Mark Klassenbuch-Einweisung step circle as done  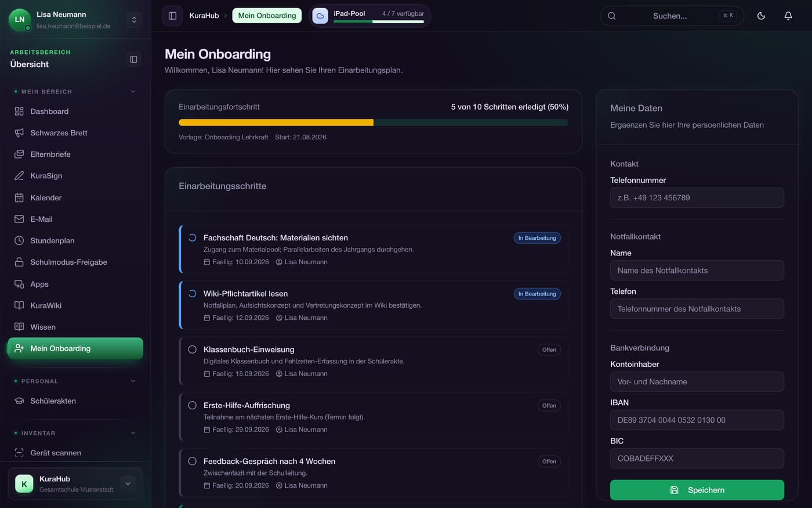192,350
